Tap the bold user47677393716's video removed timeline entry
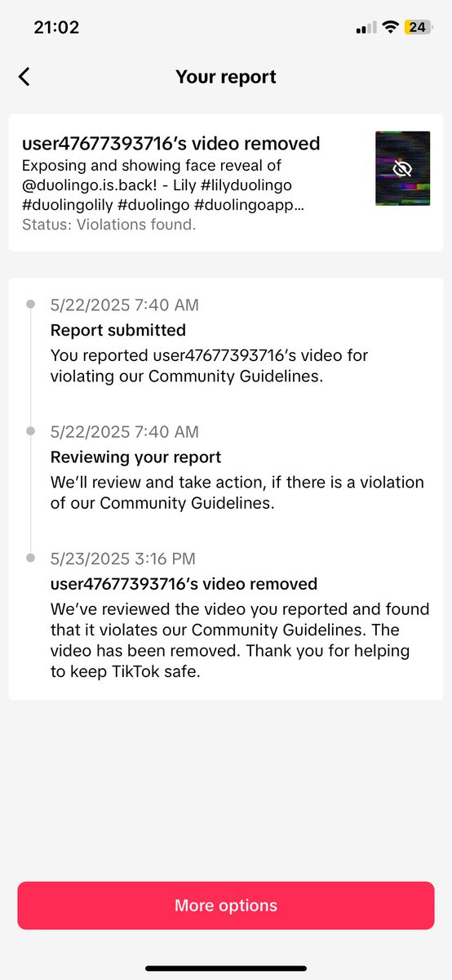This screenshot has width=452, height=980. pyautogui.click(x=184, y=584)
